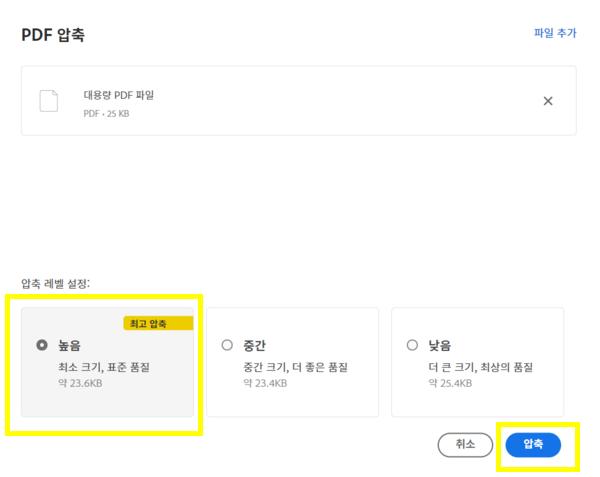Click the 약 25.4KB size estimate

point(450,383)
